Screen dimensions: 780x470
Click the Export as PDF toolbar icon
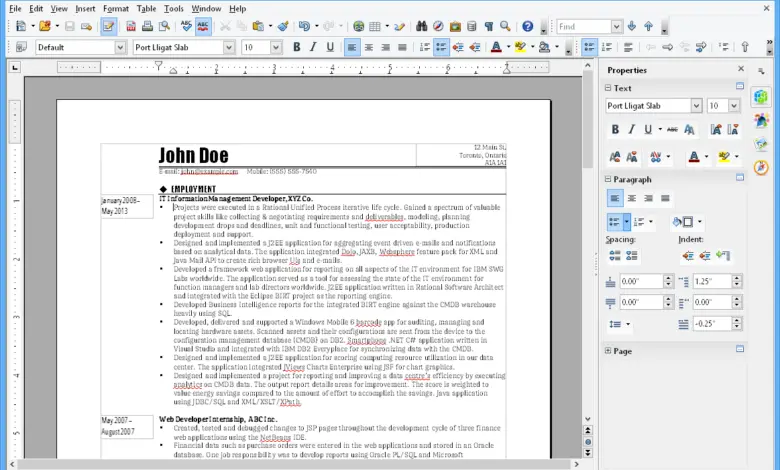pos(131,27)
